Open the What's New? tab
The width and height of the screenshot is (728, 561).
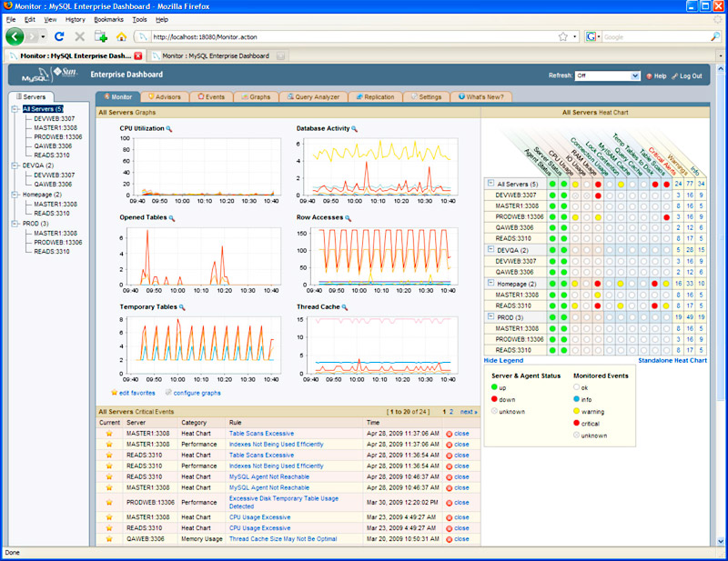[481, 96]
